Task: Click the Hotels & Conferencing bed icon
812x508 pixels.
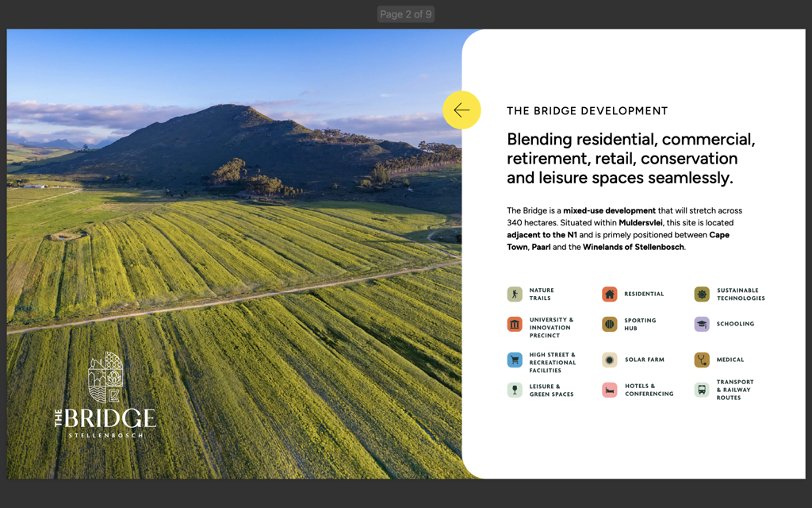Action: pos(609,390)
